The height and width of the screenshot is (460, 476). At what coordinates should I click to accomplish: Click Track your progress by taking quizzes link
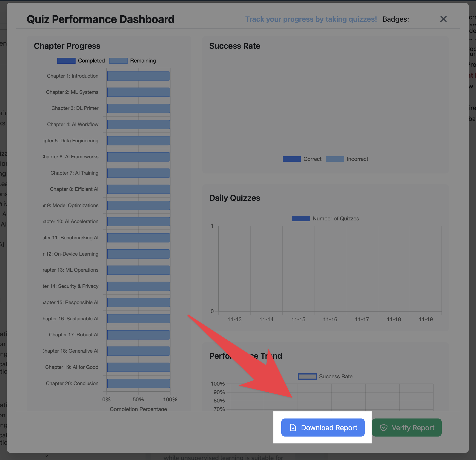pyautogui.click(x=311, y=19)
